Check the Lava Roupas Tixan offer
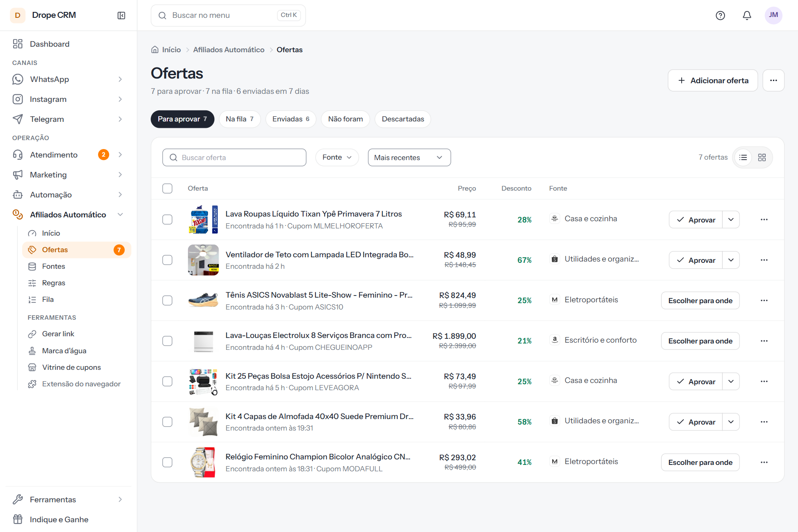The width and height of the screenshot is (798, 532). 167,220
